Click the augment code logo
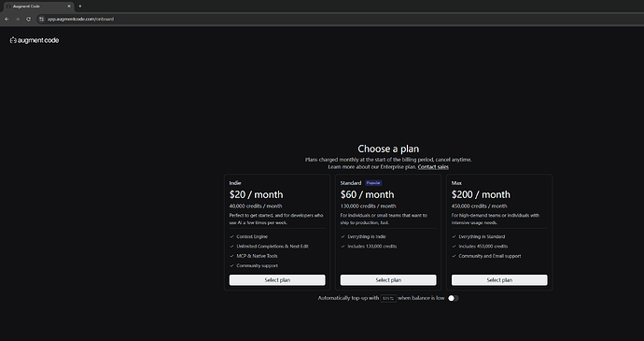Viewport: 644px width, 341px height. point(35,40)
